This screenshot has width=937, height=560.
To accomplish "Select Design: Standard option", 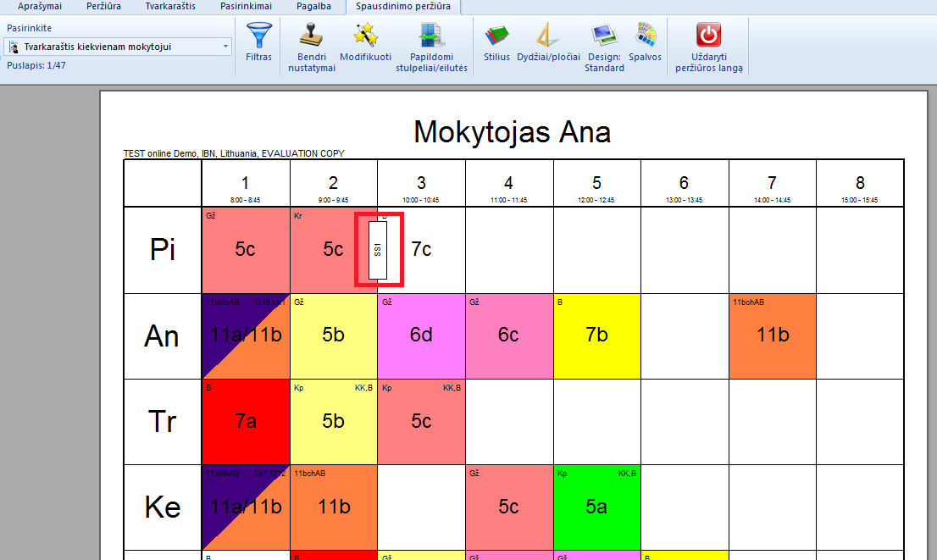I will pyautogui.click(x=604, y=47).
